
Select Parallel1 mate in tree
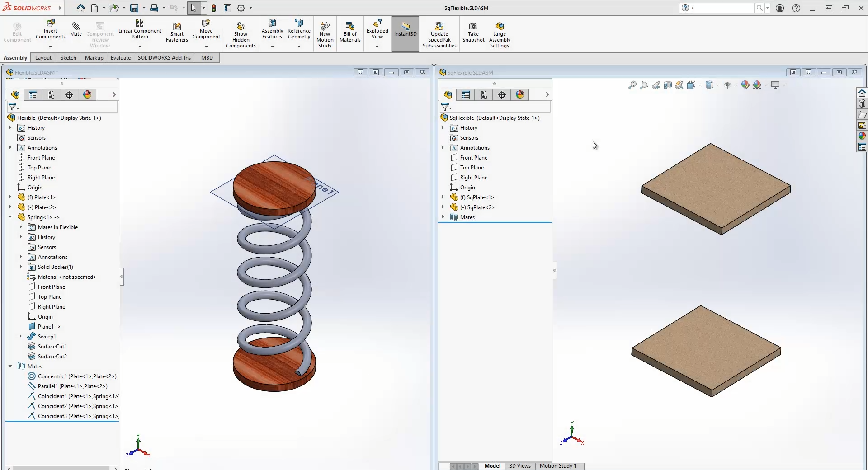click(x=68, y=386)
